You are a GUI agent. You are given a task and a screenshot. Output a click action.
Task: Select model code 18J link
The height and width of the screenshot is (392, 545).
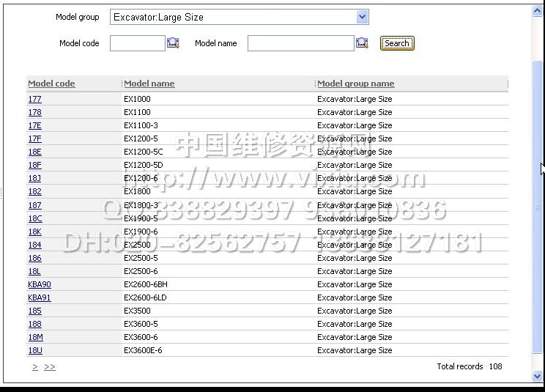click(x=34, y=178)
